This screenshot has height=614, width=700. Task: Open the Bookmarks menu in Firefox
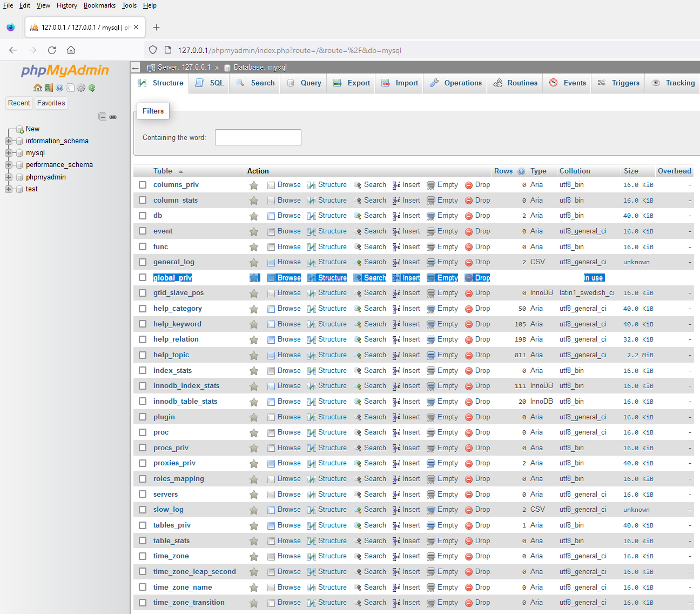pos(99,5)
